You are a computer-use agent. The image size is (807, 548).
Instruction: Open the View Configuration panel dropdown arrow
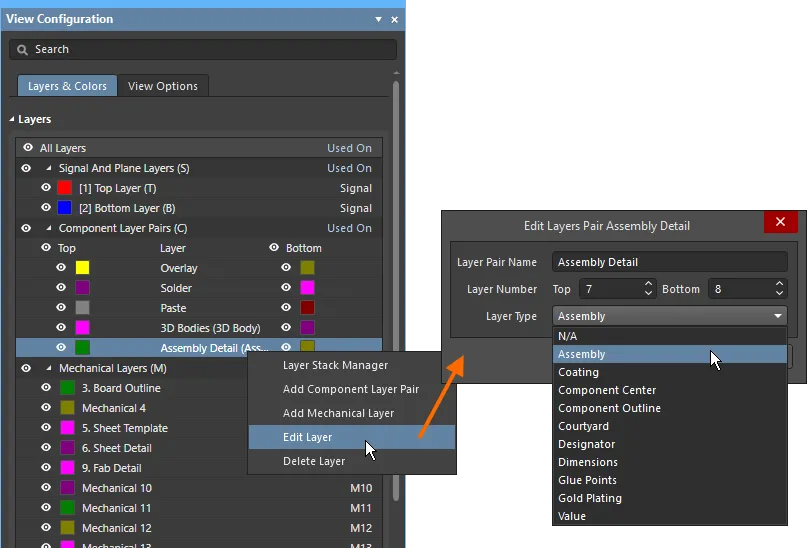[x=378, y=19]
